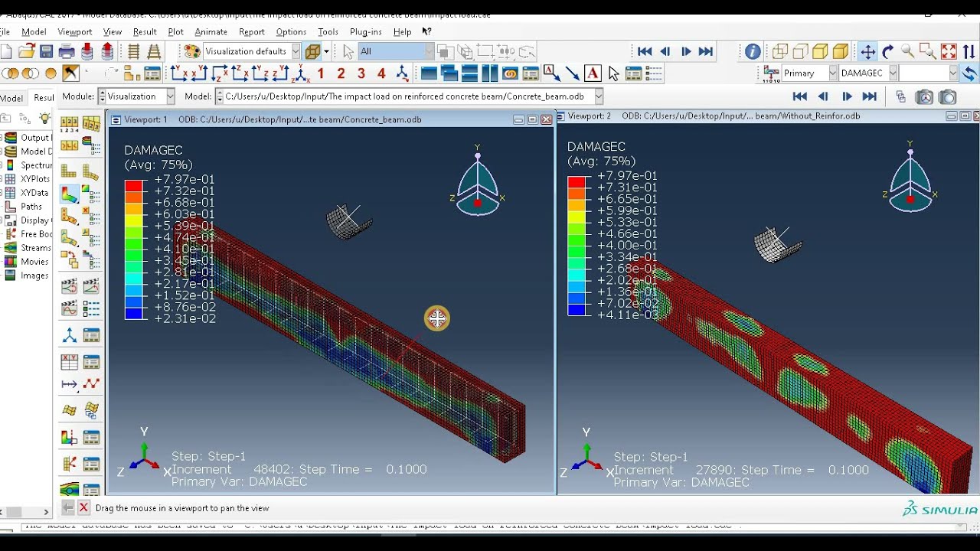Click the Cycle views arrows icon

tap(969, 51)
